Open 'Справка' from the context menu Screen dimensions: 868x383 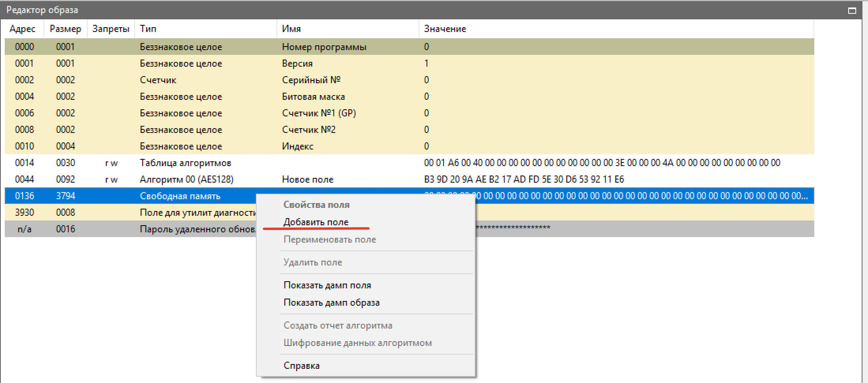click(x=301, y=366)
